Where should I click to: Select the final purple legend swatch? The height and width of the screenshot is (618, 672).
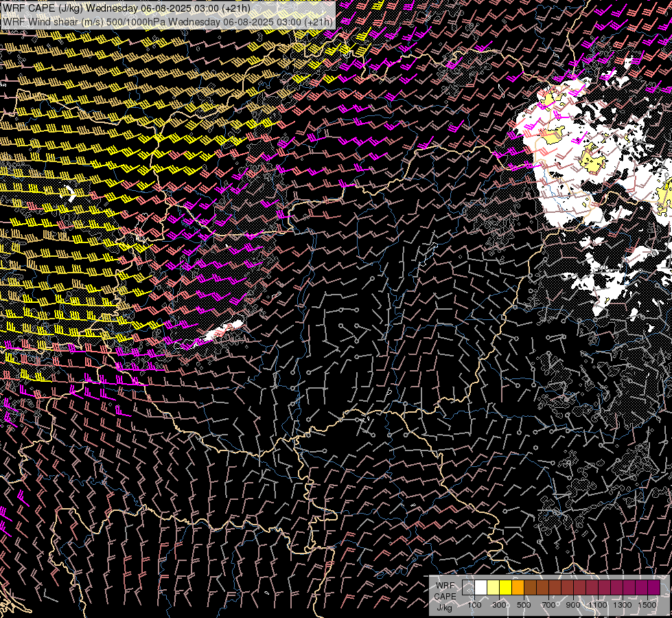[x=654, y=587]
